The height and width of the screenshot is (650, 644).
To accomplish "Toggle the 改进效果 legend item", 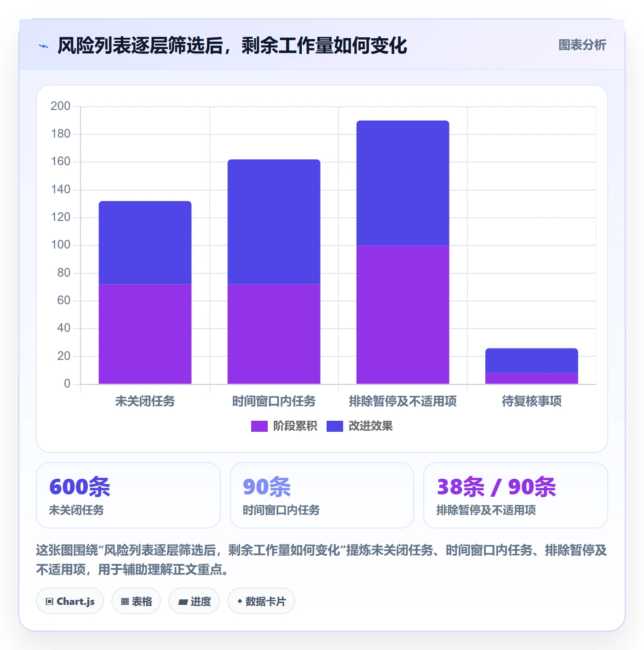I will (360, 426).
